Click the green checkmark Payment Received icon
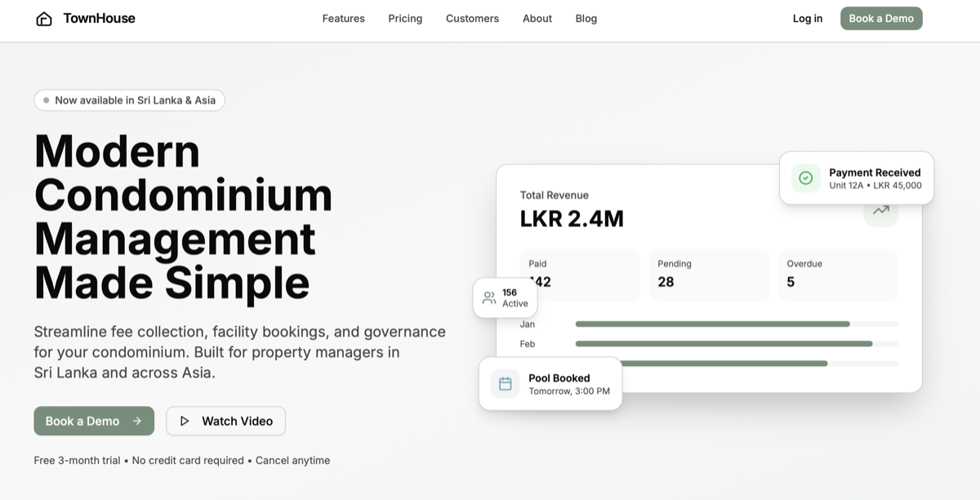The width and height of the screenshot is (980, 500). (x=805, y=178)
